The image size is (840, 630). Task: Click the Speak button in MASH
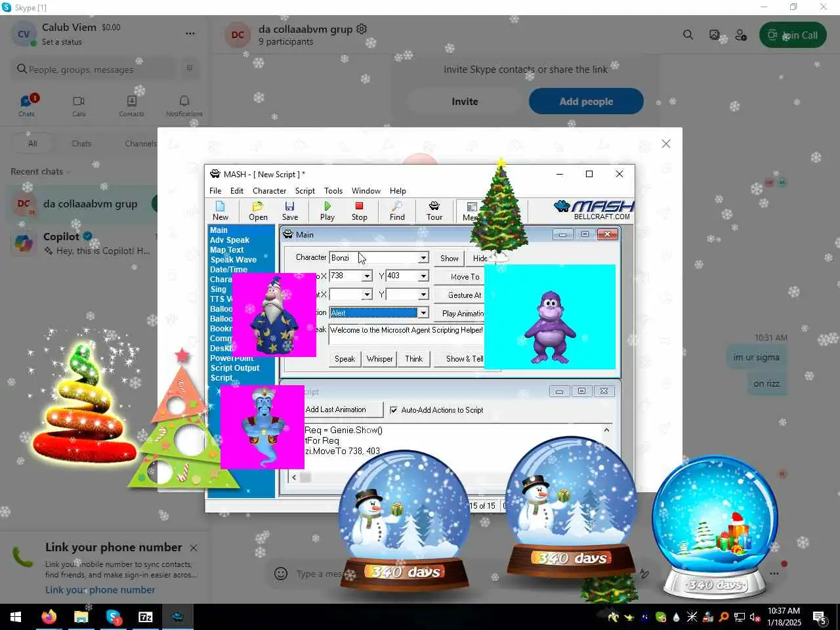point(345,359)
